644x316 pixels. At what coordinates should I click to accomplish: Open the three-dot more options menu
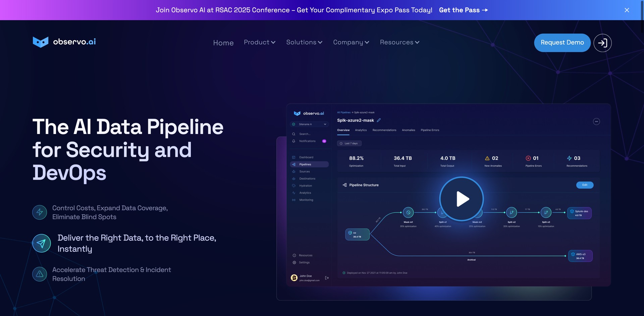click(x=596, y=122)
